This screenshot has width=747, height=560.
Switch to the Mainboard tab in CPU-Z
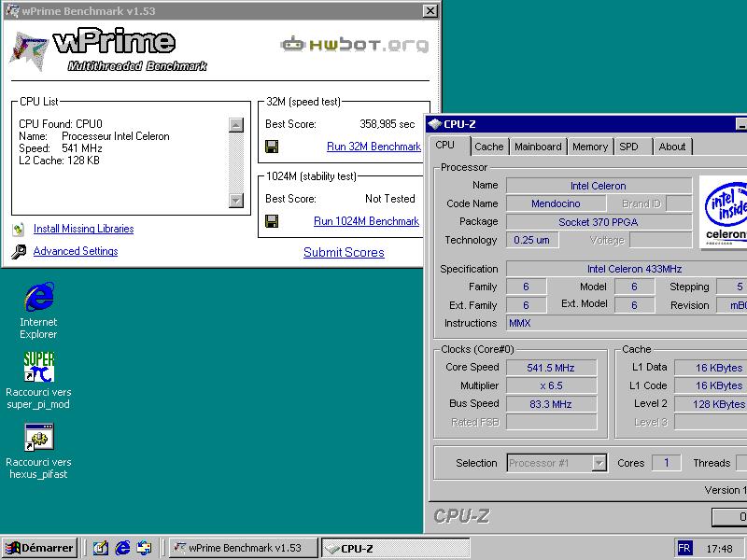538,147
